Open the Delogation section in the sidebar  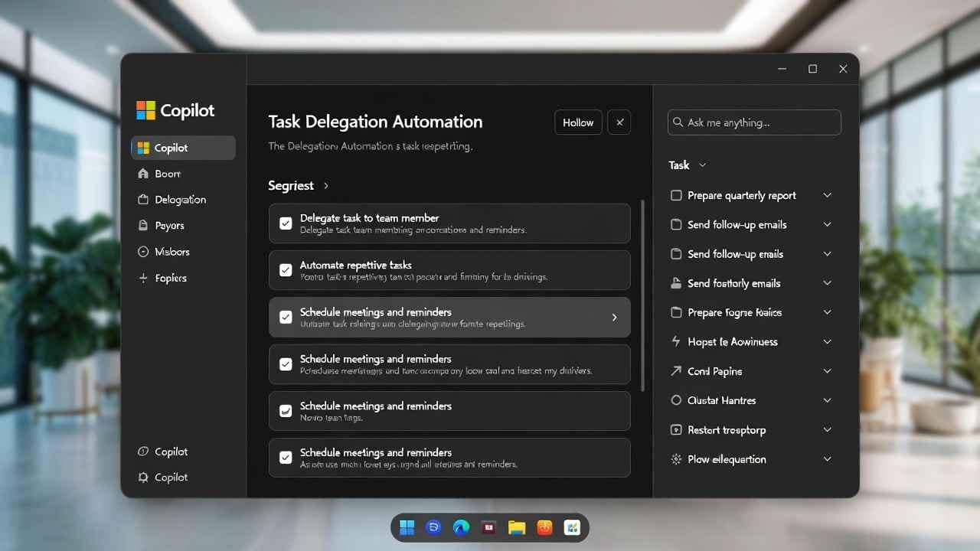pyautogui.click(x=180, y=199)
